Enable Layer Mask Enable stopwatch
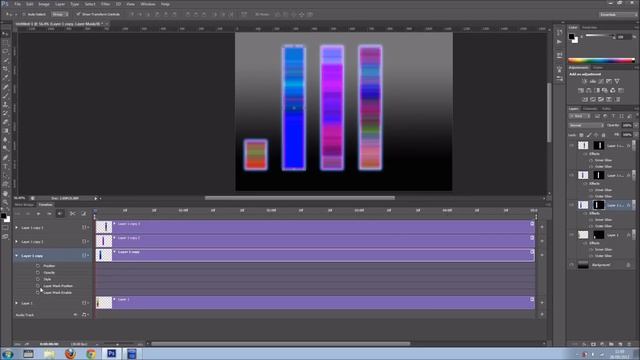The image size is (640, 360). (38, 293)
